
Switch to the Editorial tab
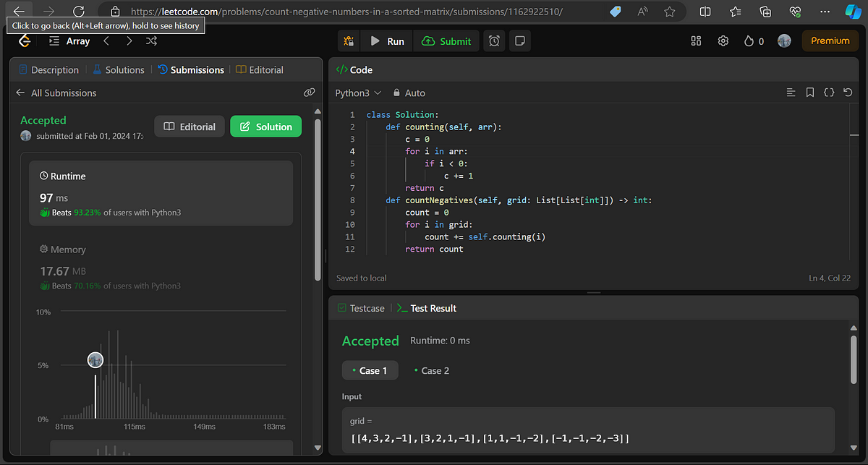coord(260,70)
